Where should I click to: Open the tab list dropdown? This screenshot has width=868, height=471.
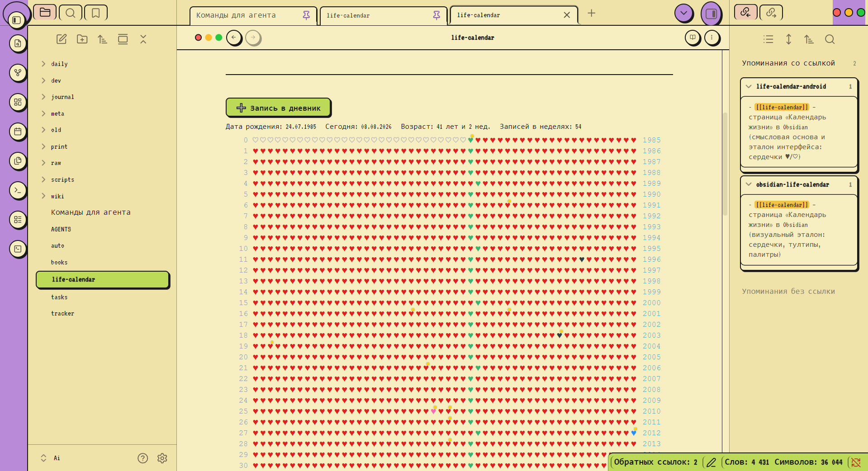pyautogui.click(x=684, y=13)
